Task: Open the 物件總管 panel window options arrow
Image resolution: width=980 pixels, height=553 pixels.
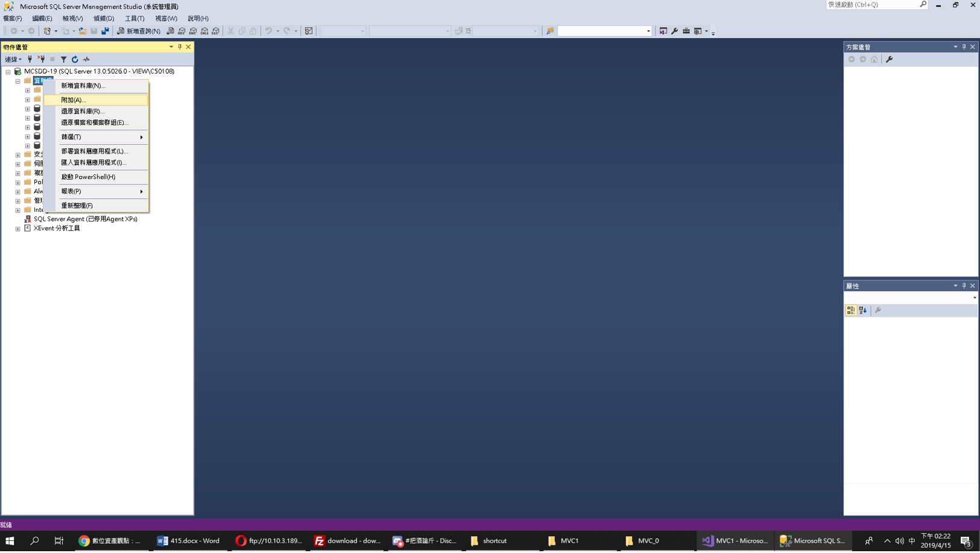Action: pos(171,46)
